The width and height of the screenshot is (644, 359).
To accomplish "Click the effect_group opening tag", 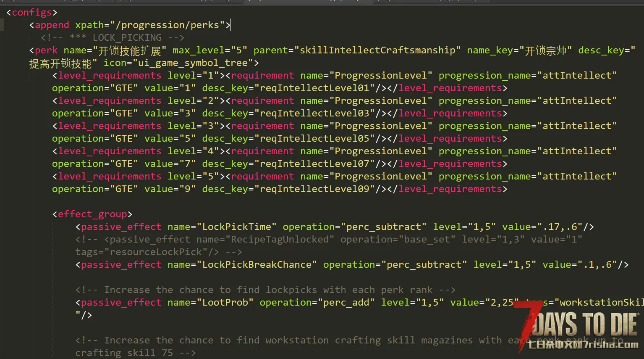I will (x=92, y=214).
